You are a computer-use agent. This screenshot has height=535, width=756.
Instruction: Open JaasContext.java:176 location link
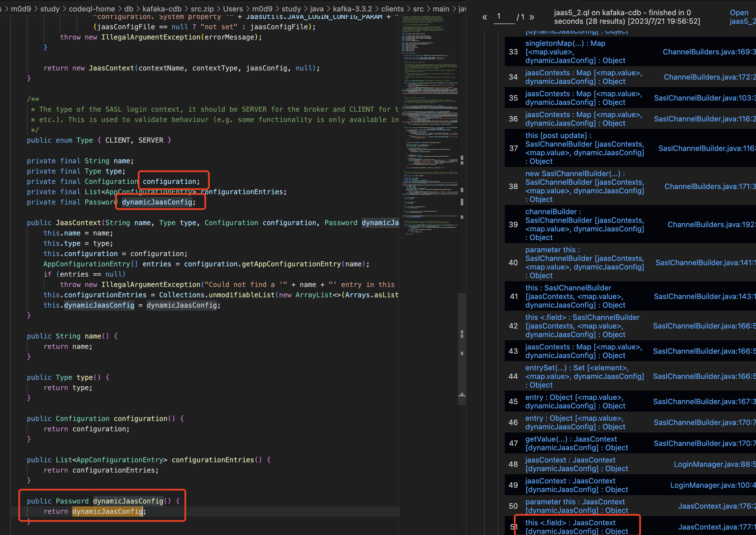point(717,506)
